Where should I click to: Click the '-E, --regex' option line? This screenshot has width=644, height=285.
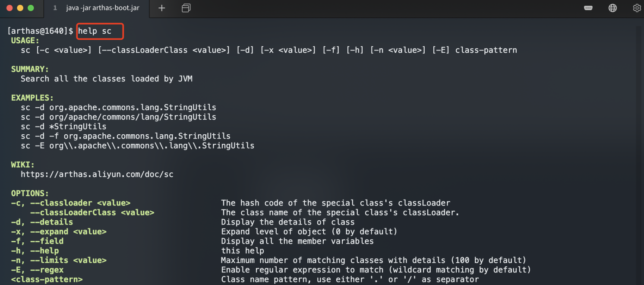tap(37, 270)
